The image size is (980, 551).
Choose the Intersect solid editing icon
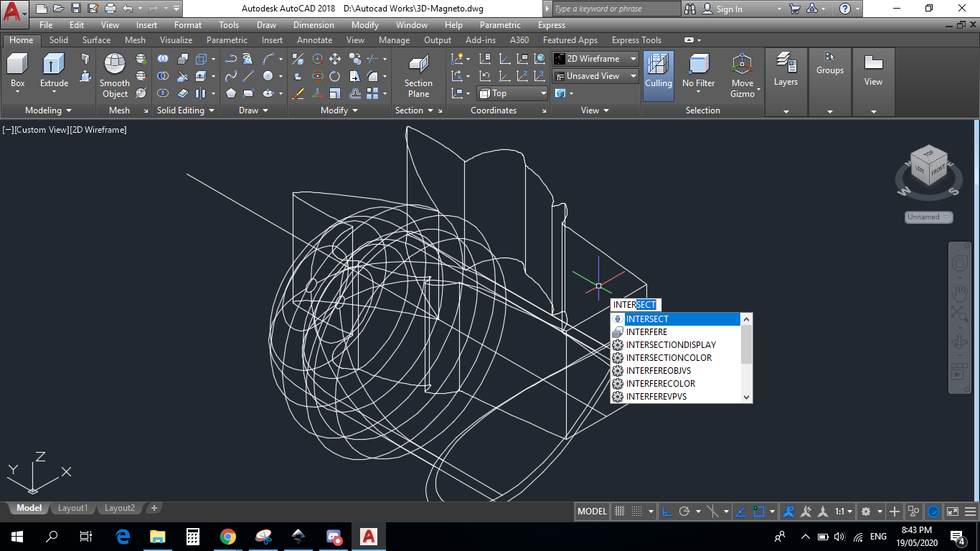164,93
